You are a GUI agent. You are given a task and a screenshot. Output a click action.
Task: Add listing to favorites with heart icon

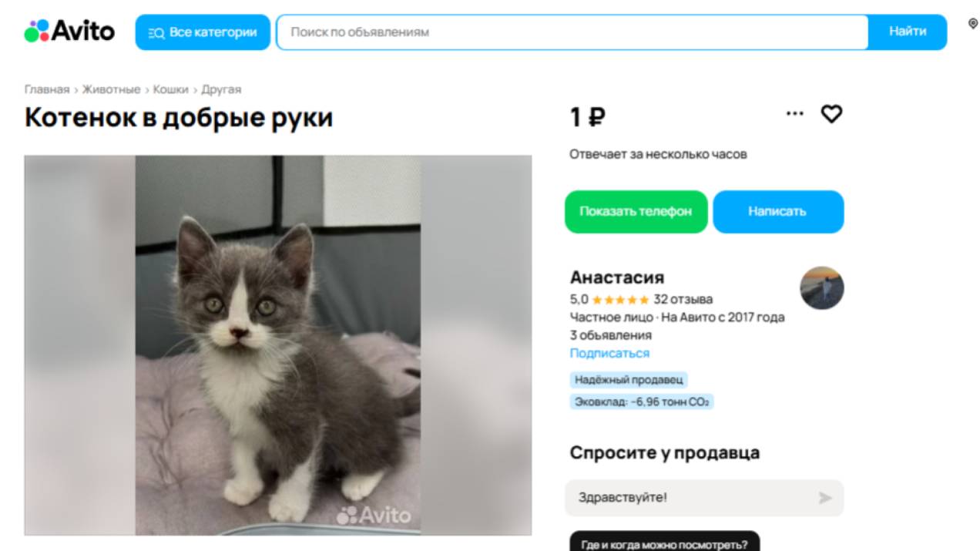tap(831, 114)
